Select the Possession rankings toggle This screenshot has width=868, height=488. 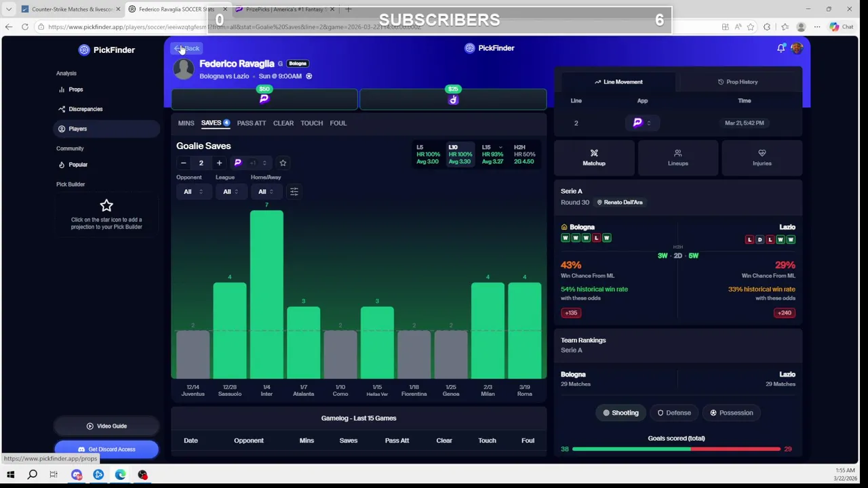tap(732, 413)
